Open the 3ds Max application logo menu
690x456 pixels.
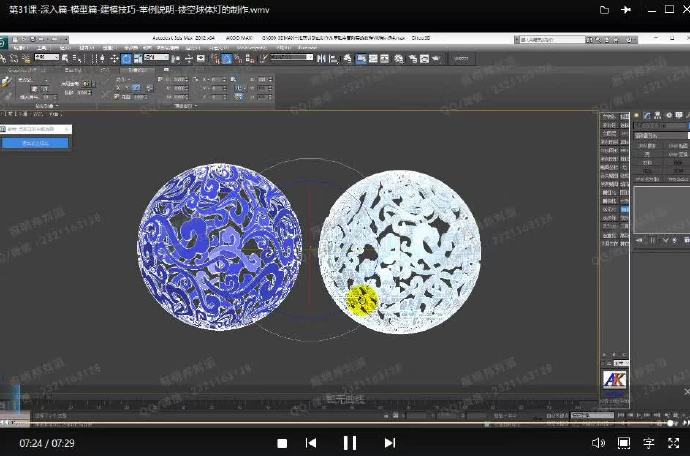(x=4, y=43)
